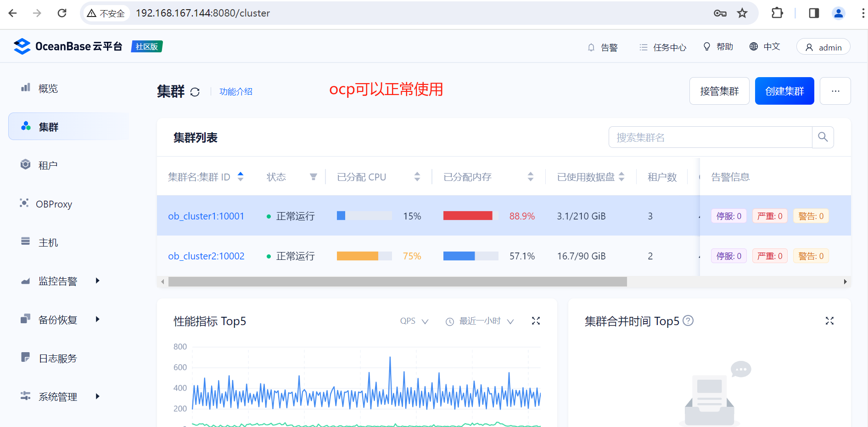Open the status filter funnel icon

click(314, 177)
